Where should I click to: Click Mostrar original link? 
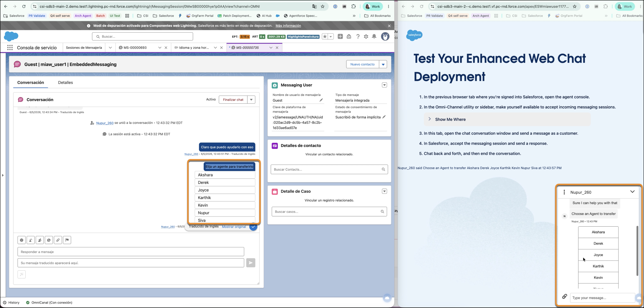234,227
